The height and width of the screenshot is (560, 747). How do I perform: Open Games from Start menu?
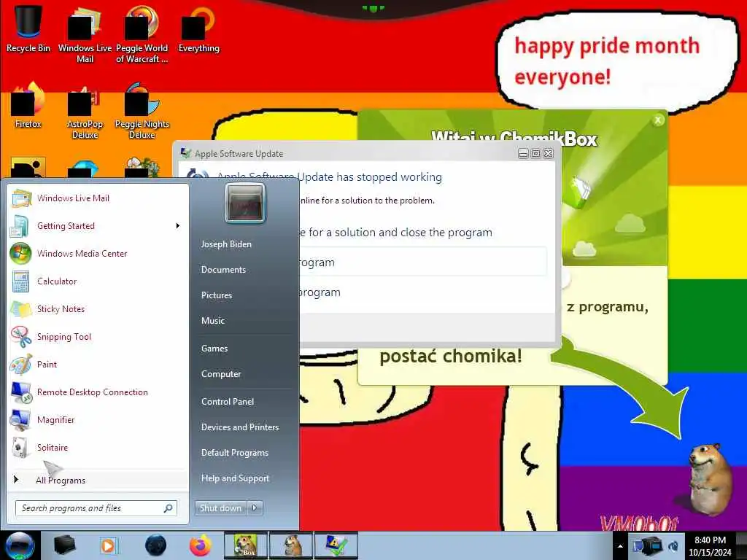[214, 348]
